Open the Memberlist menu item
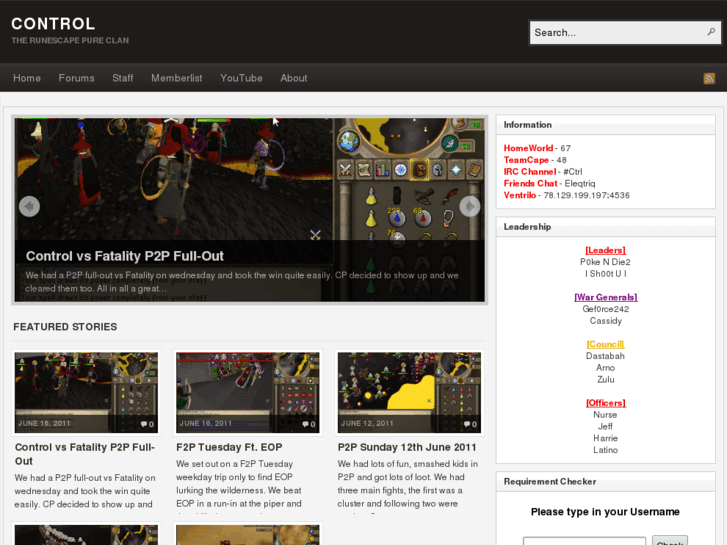Image resolution: width=727 pixels, height=545 pixels. tap(177, 78)
